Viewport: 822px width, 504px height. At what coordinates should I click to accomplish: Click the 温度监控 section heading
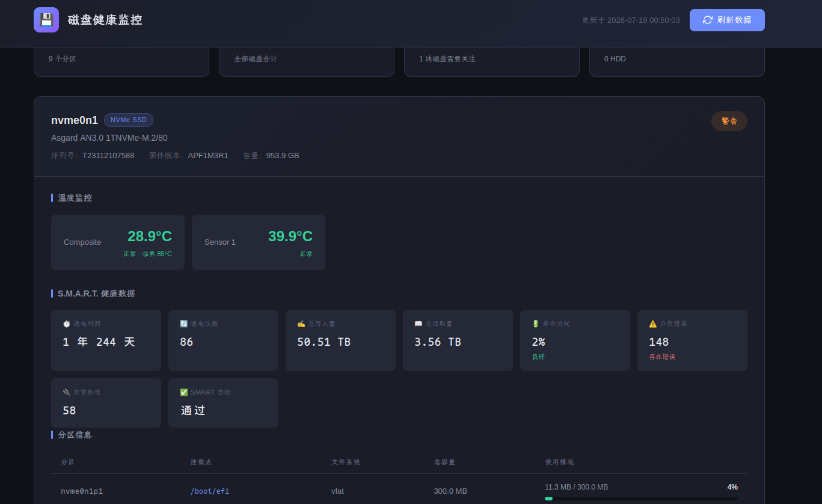click(x=75, y=198)
